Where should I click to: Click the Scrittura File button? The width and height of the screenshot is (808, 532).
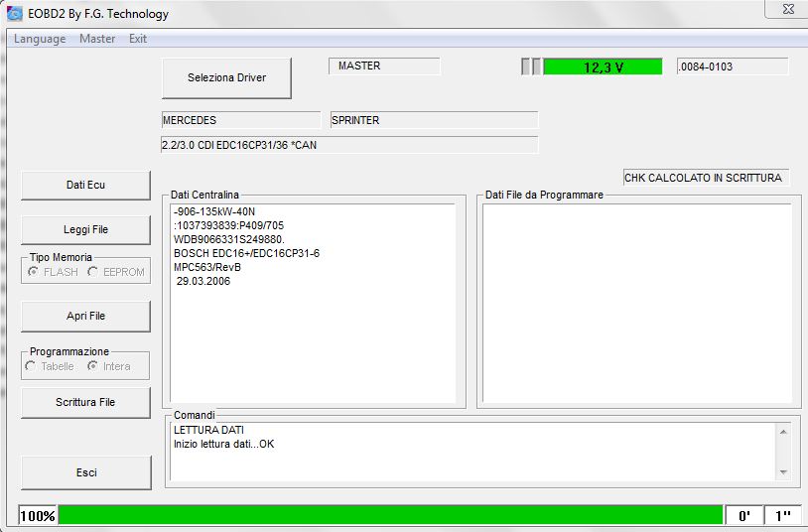(x=85, y=402)
